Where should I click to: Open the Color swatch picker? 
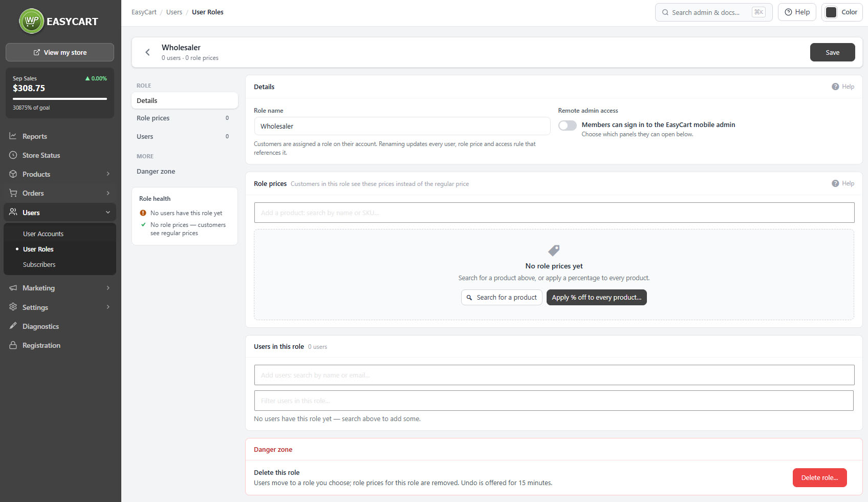pyautogui.click(x=841, y=12)
